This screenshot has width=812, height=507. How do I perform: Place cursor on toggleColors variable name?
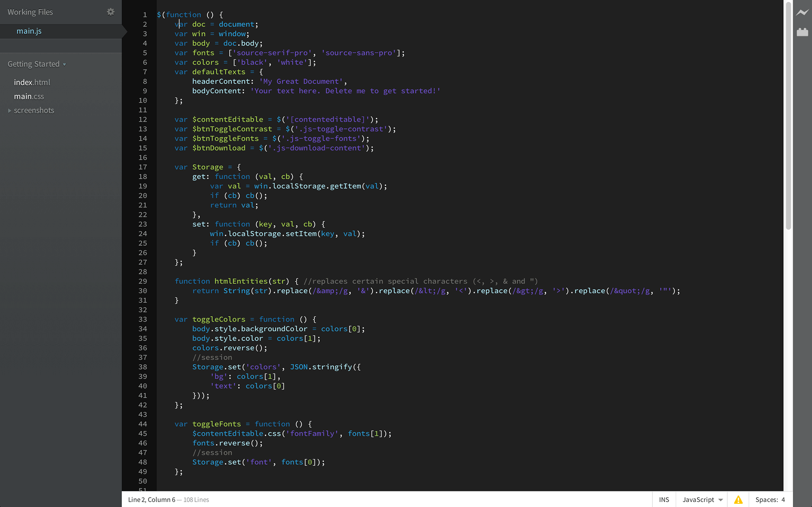(218, 319)
